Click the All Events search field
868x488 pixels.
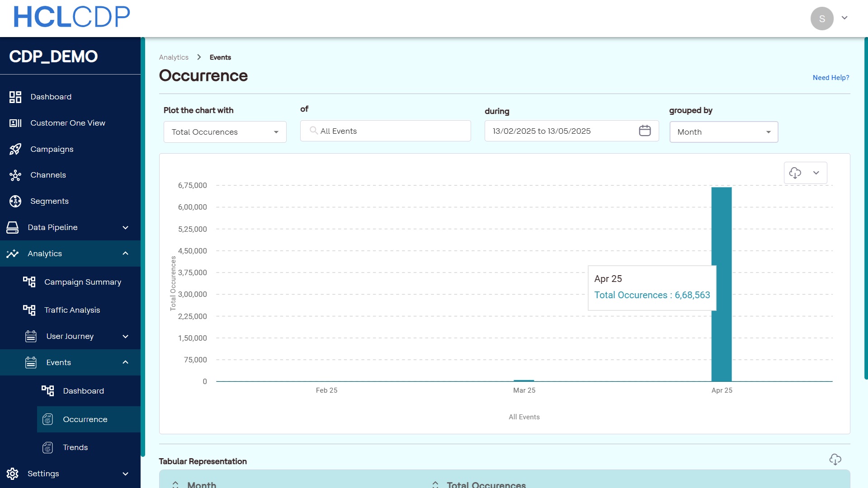[385, 131]
